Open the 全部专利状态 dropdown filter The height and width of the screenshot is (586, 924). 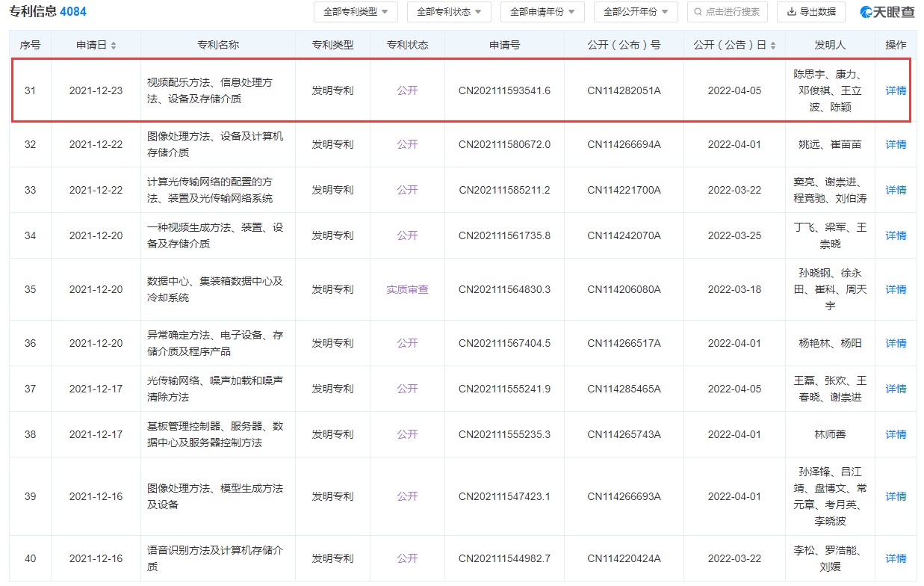coord(449,12)
